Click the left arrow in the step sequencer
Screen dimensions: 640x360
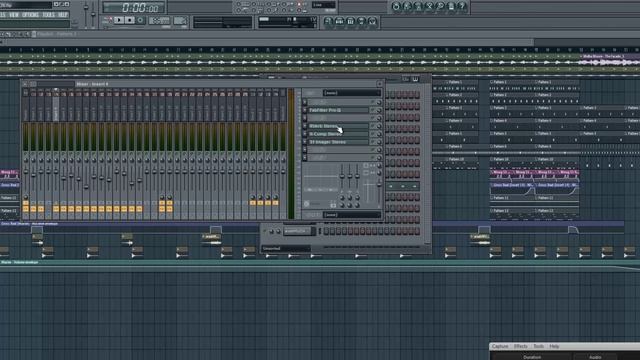[x=392, y=186]
